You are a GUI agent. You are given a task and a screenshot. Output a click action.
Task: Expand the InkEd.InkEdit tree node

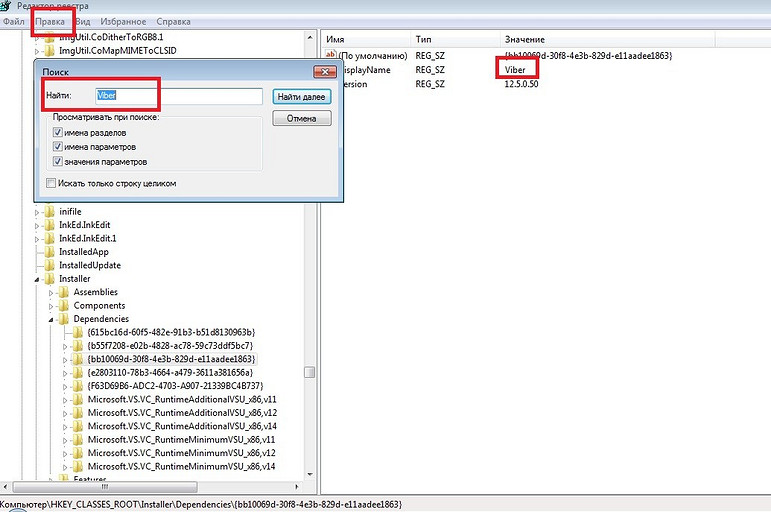(38, 225)
